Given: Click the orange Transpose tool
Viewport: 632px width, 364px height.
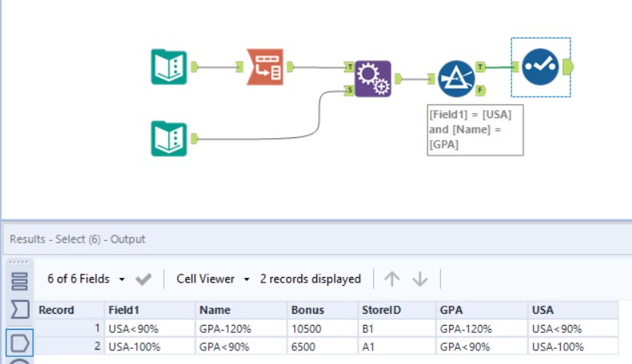Looking at the screenshot, I should tap(264, 67).
